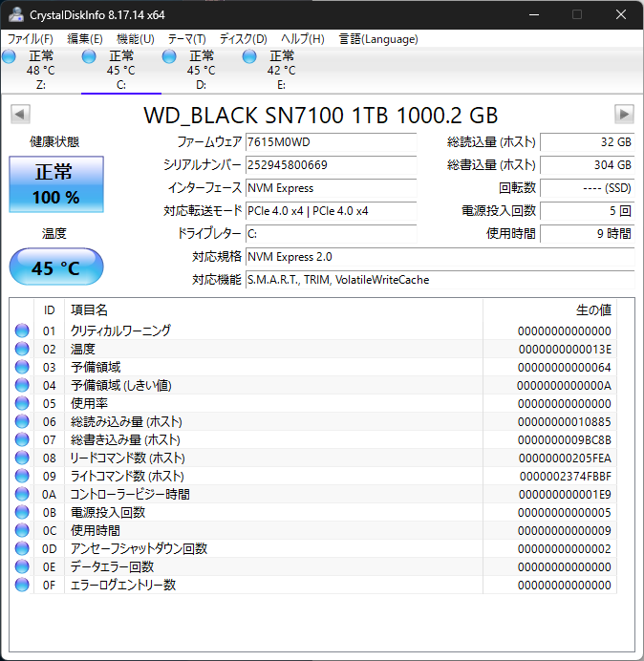Click status orb of row 0E データエラー回数
The image size is (644, 661).
22,566
